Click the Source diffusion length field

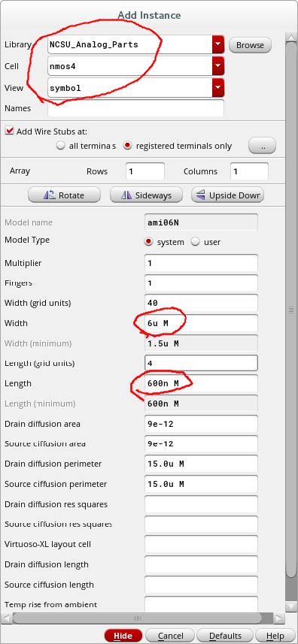tap(202, 585)
